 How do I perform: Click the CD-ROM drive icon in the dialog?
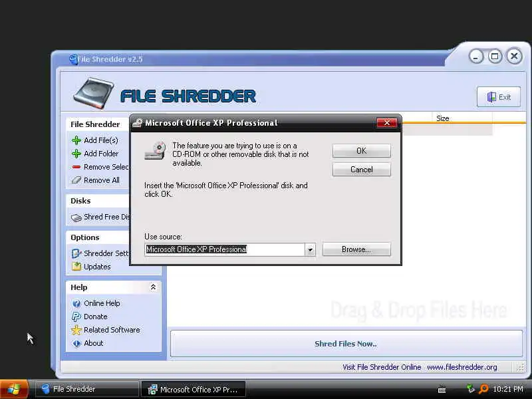click(x=155, y=151)
